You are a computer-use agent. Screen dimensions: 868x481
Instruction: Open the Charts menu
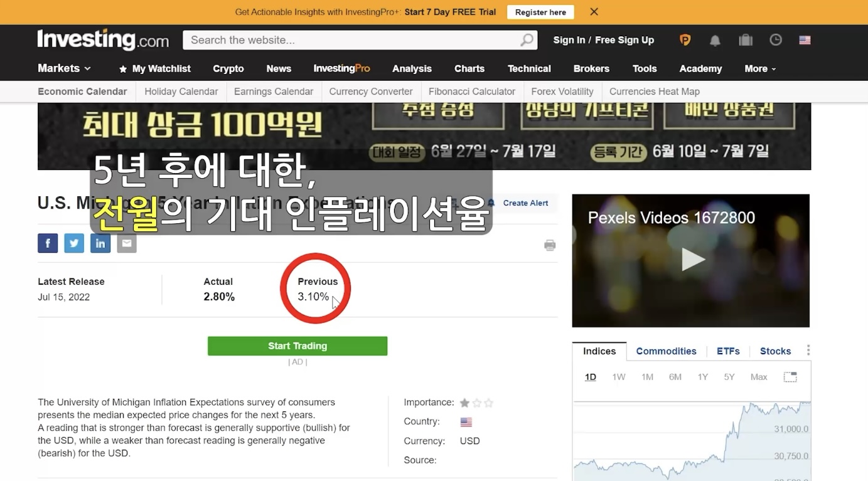click(469, 68)
